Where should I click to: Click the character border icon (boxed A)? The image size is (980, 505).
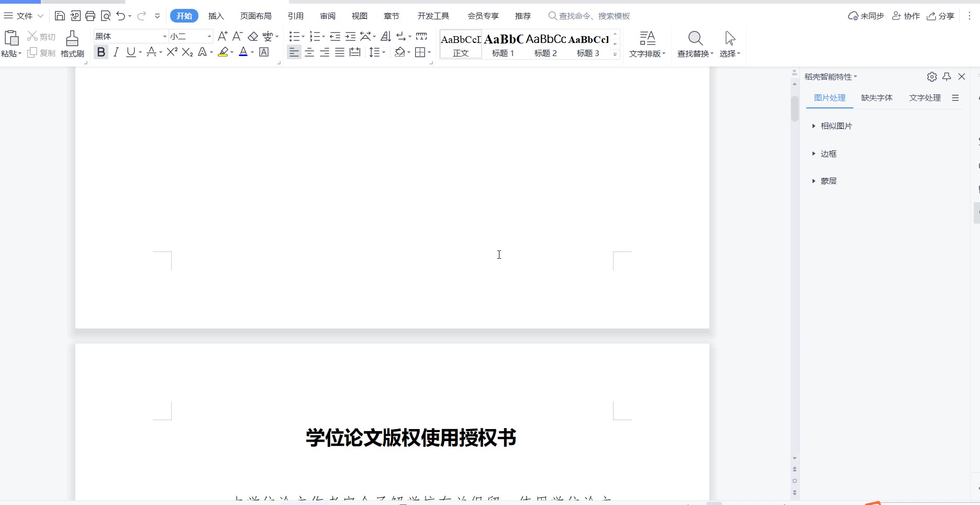point(264,52)
